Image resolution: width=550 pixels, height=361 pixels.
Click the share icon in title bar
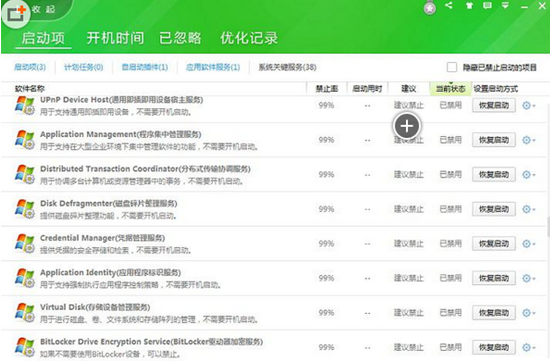(x=449, y=5)
